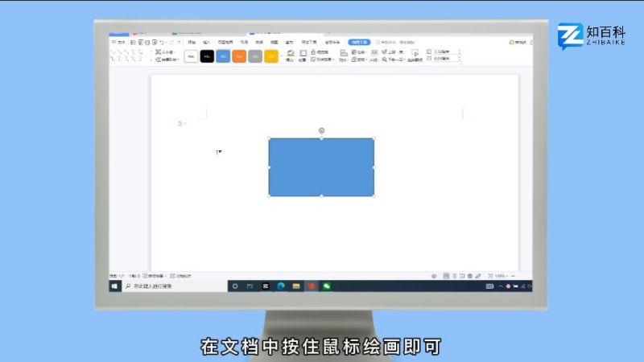Click the shape height input field
Image resolution: width=644 pixels, height=362 pixels.
445,51
